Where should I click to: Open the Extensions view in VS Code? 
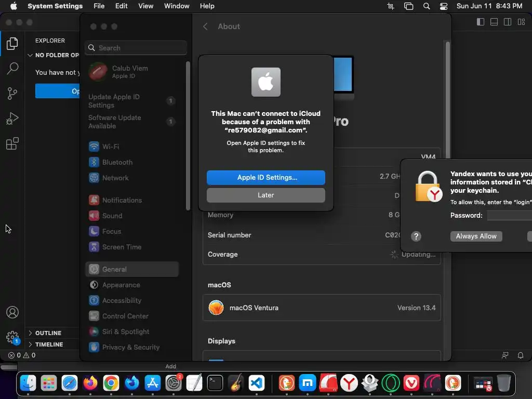pos(12,143)
